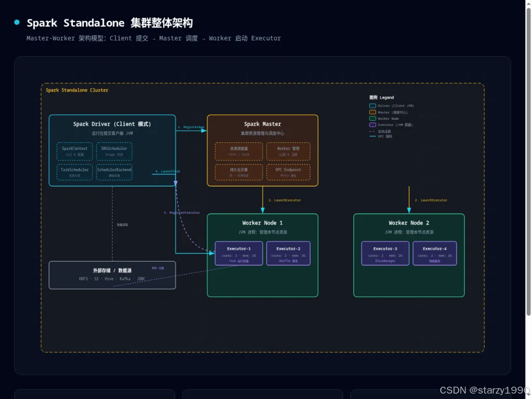Click the "外部存储 / 数据源" box title
This screenshot has height=399, width=532.
pyautogui.click(x=112, y=270)
